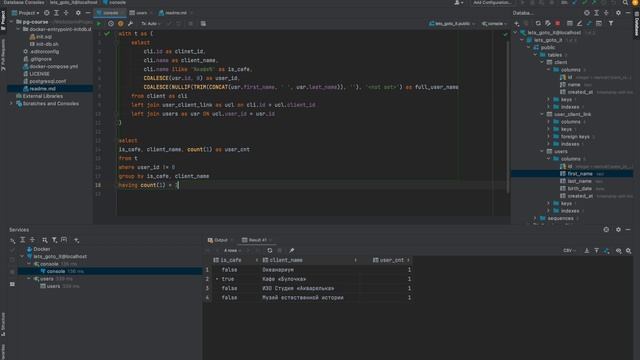The width and height of the screenshot is (640, 360).
Task: Hide the Project panel with minus icon
Action: [x=88, y=13]
